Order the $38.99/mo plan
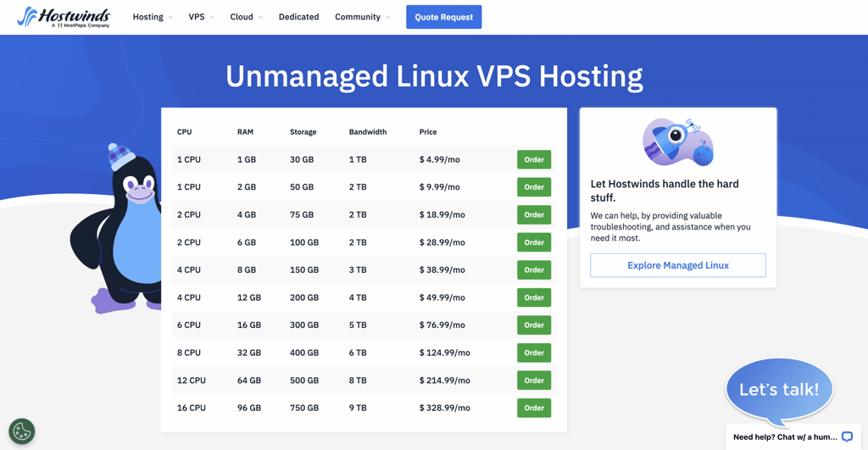 coord(534,270)
